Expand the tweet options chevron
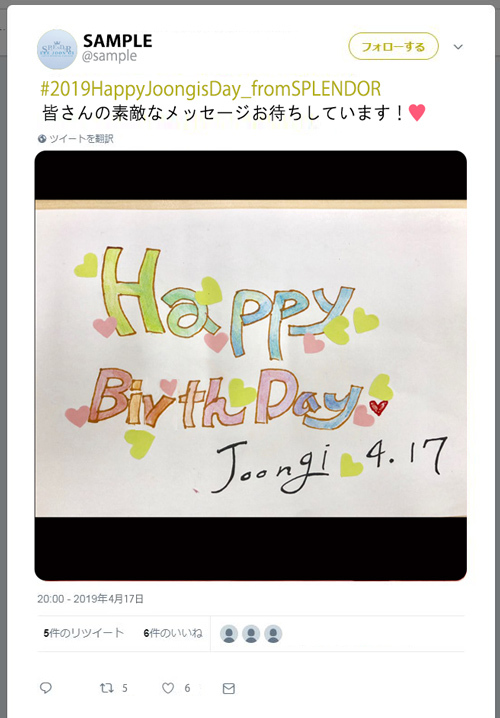Image resolution: width=500 pixels, height=718 pixels. 458,47
